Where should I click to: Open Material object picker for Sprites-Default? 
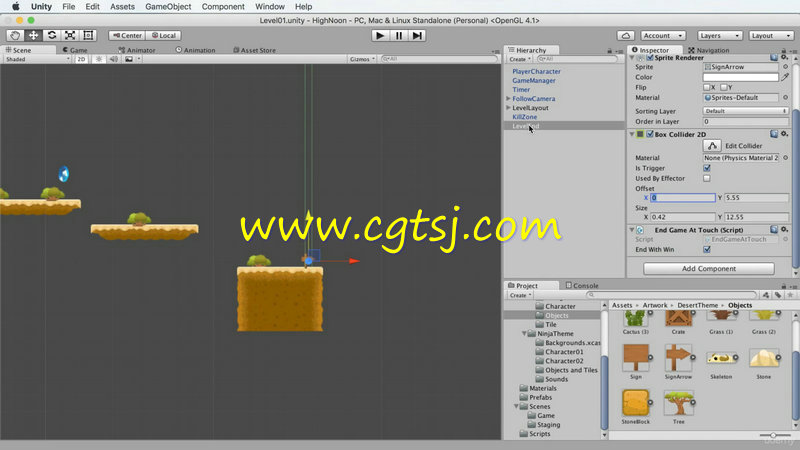tap(786, 97)
